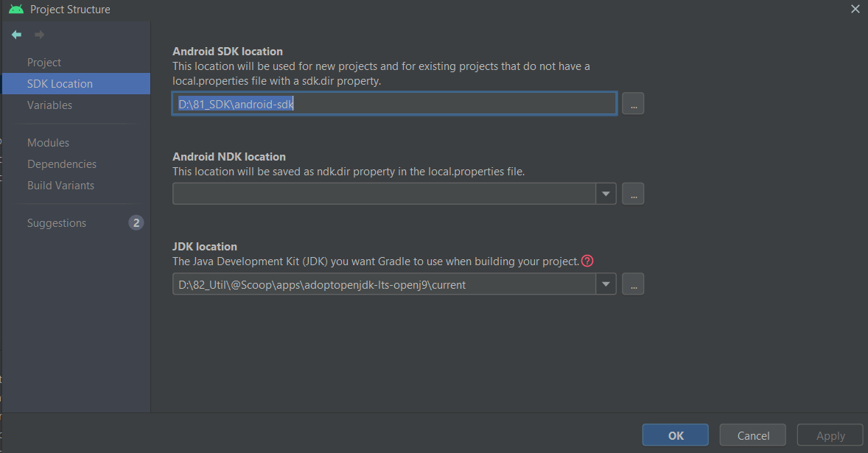Click the OK button
Viewport: 868px width, 453px height.
coord(676,435)
